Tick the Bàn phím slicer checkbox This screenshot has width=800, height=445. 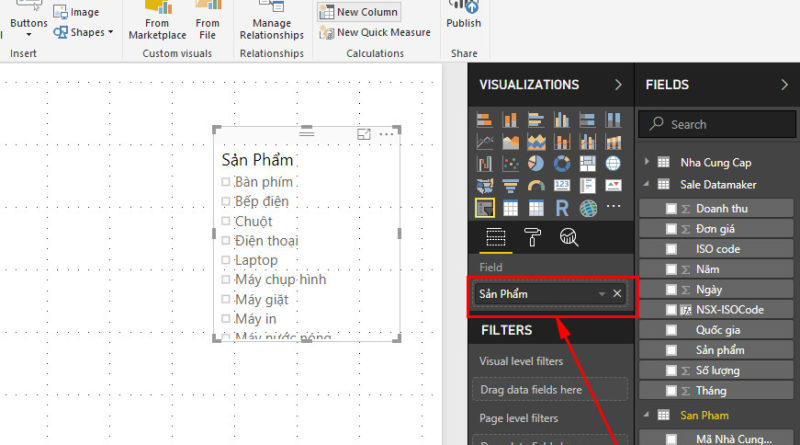(x=226, y=182)
